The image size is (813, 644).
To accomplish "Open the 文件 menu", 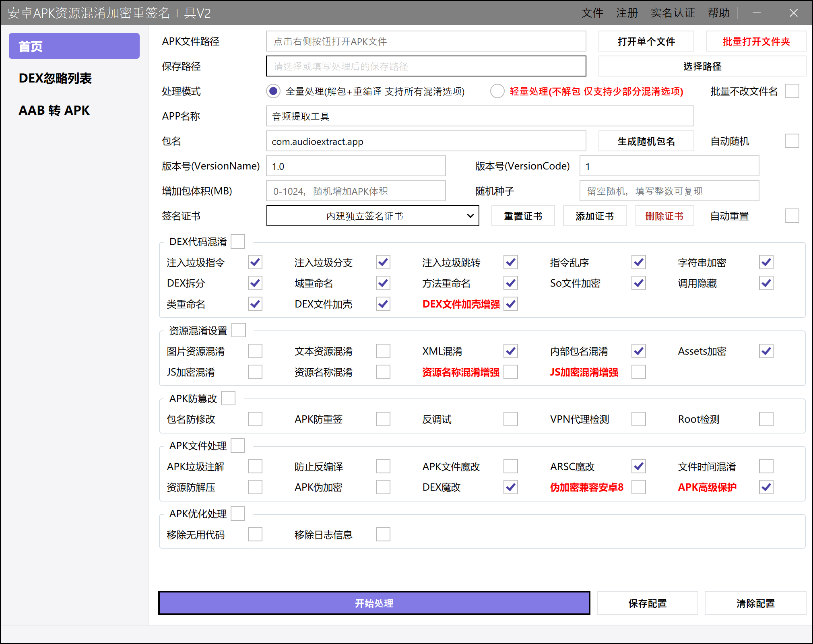I will tap(592, 13).
